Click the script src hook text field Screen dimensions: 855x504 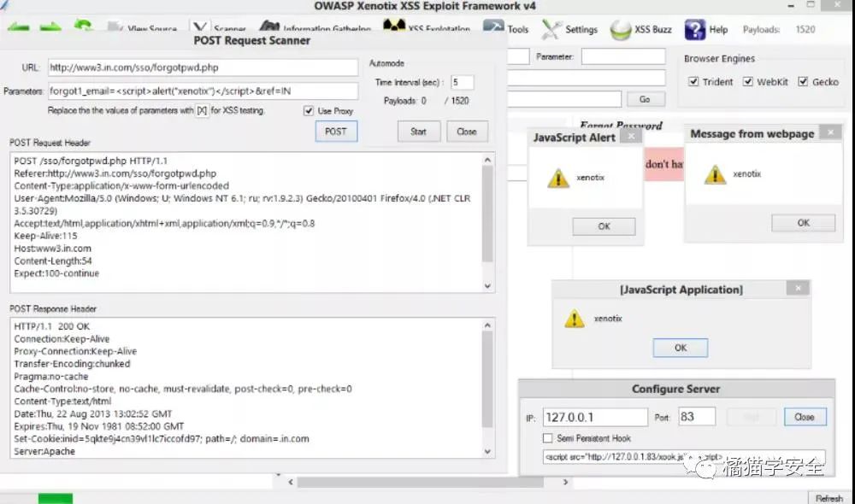(x=684, y=457)
